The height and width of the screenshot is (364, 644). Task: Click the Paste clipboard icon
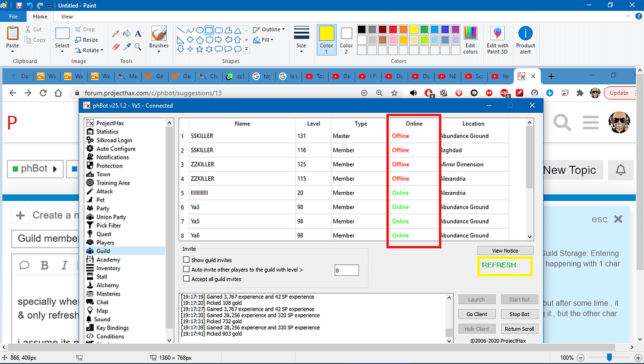[x=13, y=33]
